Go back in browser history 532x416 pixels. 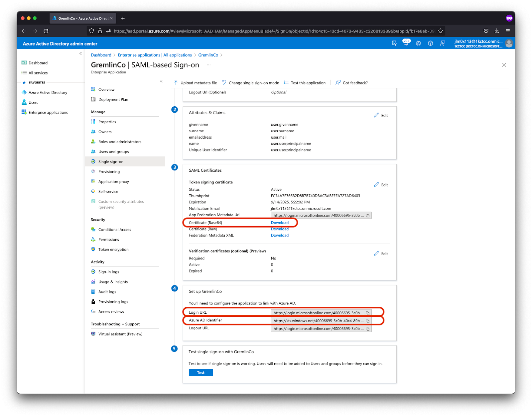point(24,31)
